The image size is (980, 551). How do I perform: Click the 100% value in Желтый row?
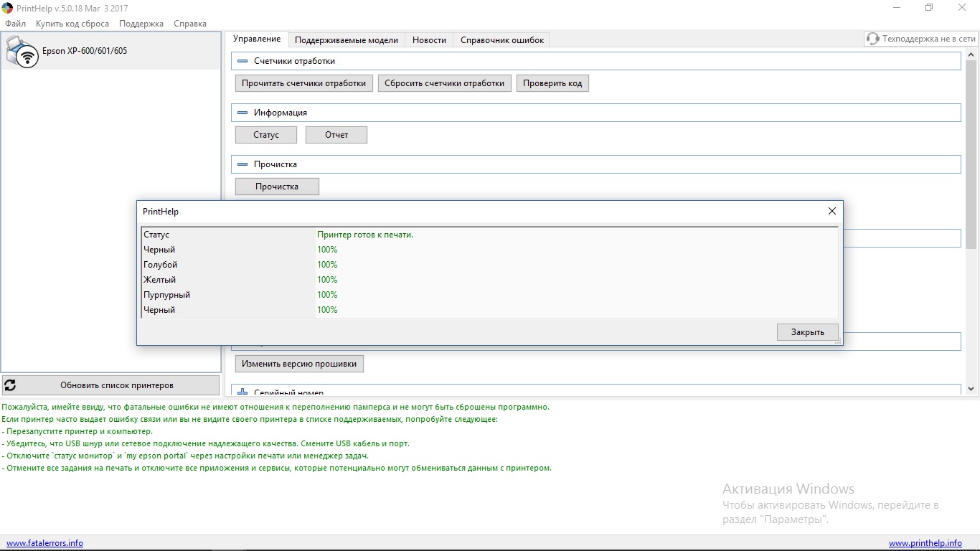pos(327,280)
